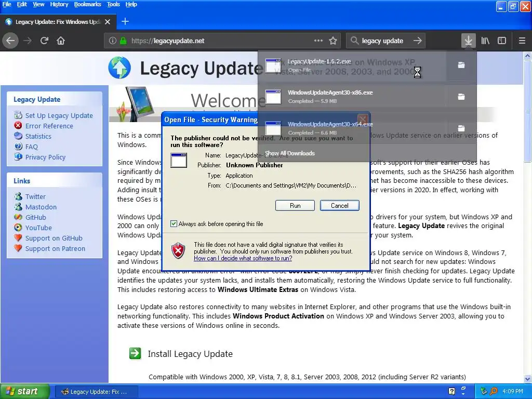Image resolution: width=532 pixels, height=399 pixels.
Task: Click the help tray icon in taskbar
Action: click(451, 391)
